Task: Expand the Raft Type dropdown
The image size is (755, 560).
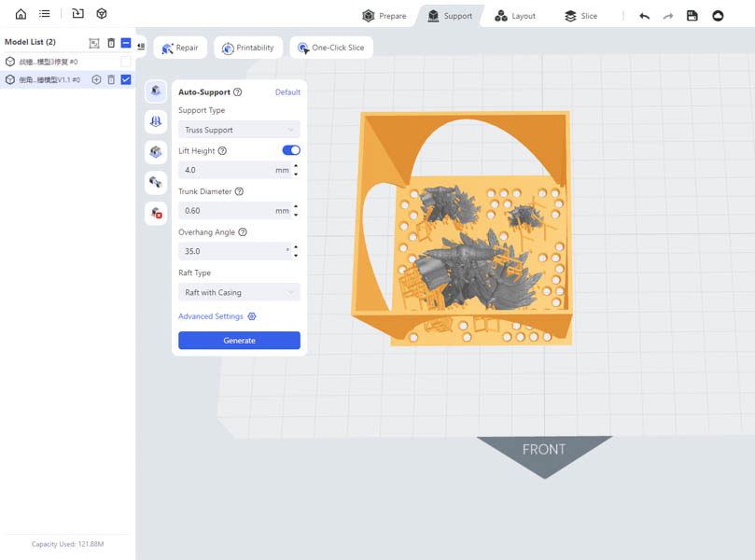Action: 239,293
